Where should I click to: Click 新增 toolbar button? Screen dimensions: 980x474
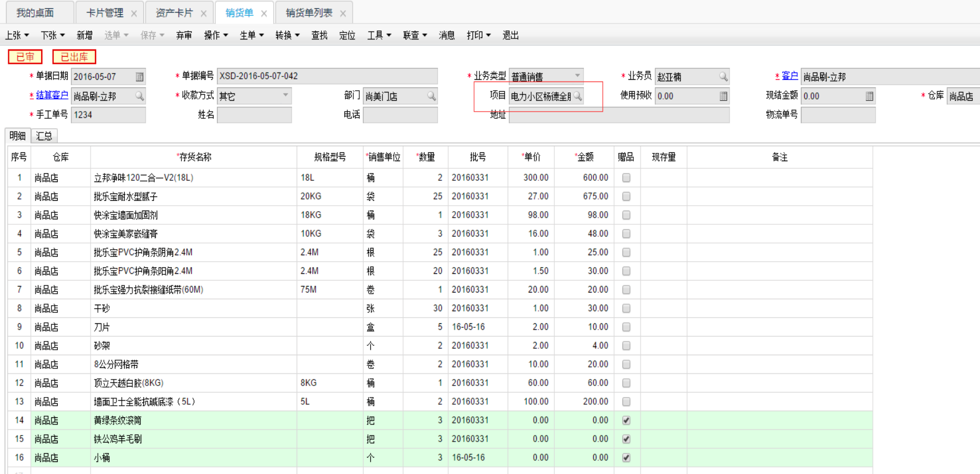(85, 35)
